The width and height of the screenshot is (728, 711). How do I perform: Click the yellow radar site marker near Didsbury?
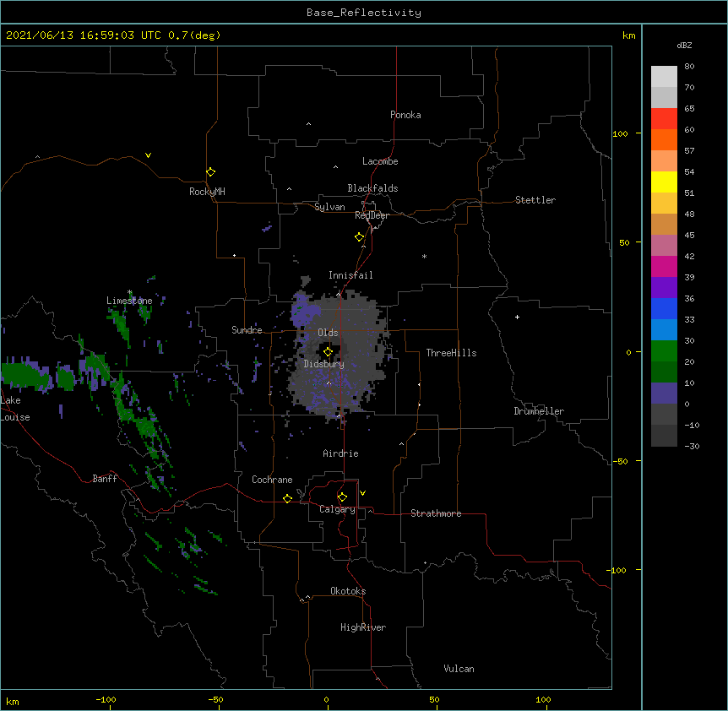coord(328,352)
